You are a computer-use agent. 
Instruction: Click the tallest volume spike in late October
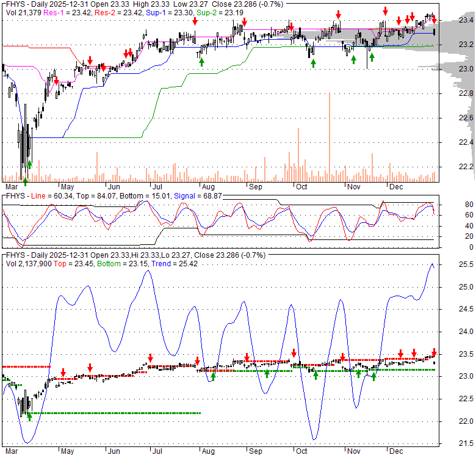pyautogui.click(x=330, y=137)
